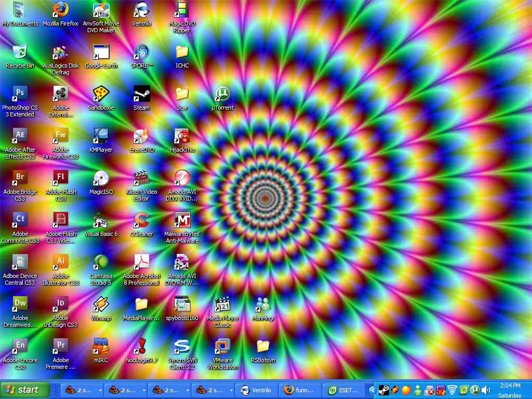Screen dimensions: 532x399
Task: Select the Adobe Dreamweaver desktop icon
Action: point(20,304)
